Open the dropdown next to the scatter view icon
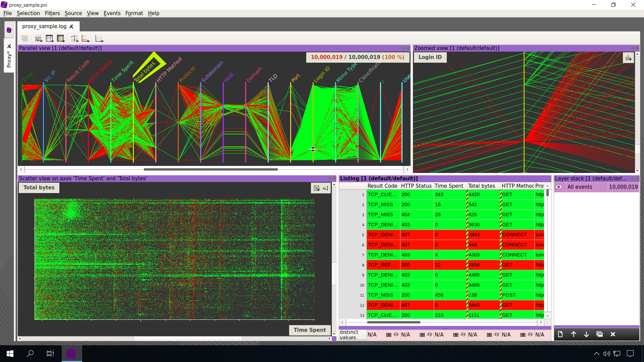Screen dimensions: 644x362 (x=103, y=41)
